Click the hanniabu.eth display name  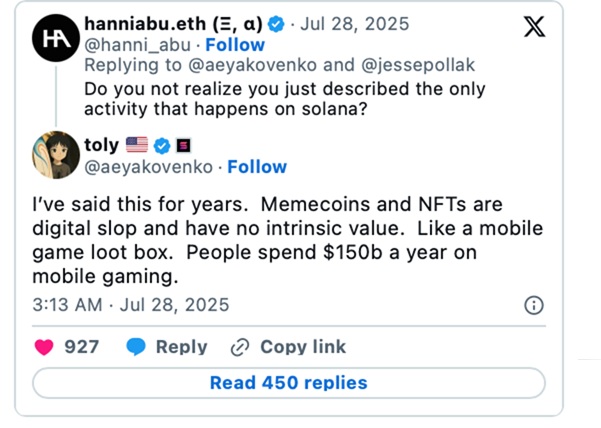click(x=175, y=22)
